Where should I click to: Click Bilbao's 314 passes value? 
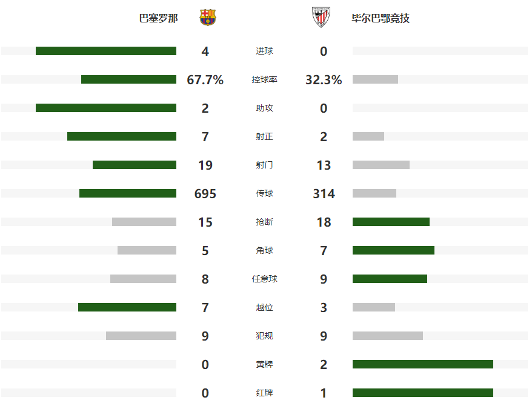pyautogui.click(x=324, y=194)
